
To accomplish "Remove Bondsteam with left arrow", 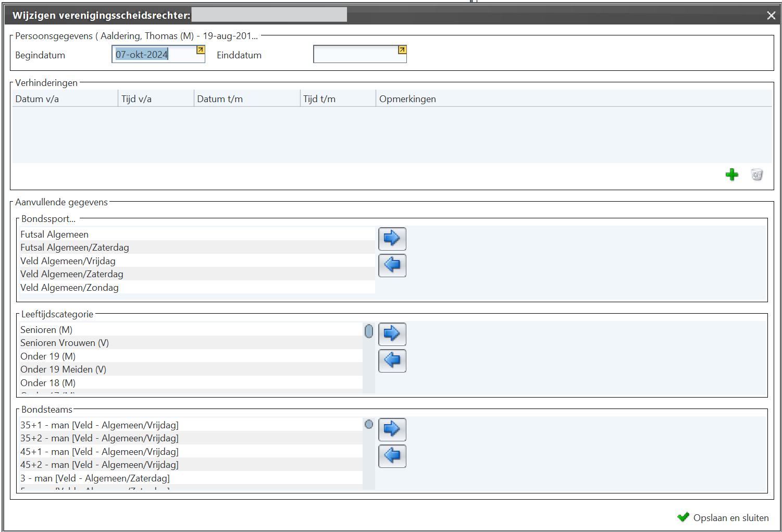I will pos(392,456).
